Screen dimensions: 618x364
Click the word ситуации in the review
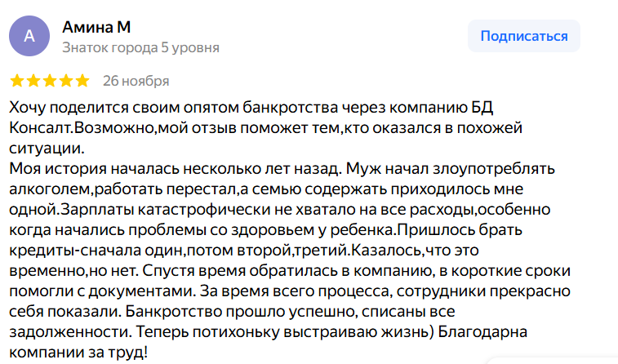46,149
